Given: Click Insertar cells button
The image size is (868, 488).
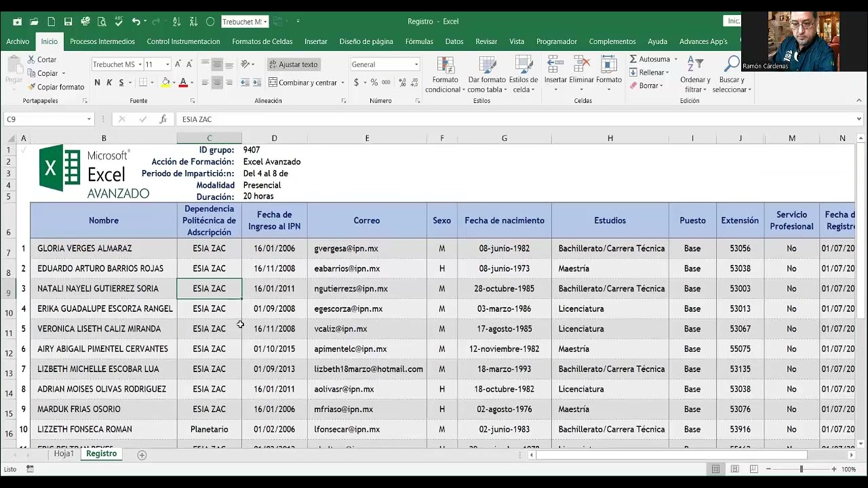Looking at the screenshot, I should [555, 75].
